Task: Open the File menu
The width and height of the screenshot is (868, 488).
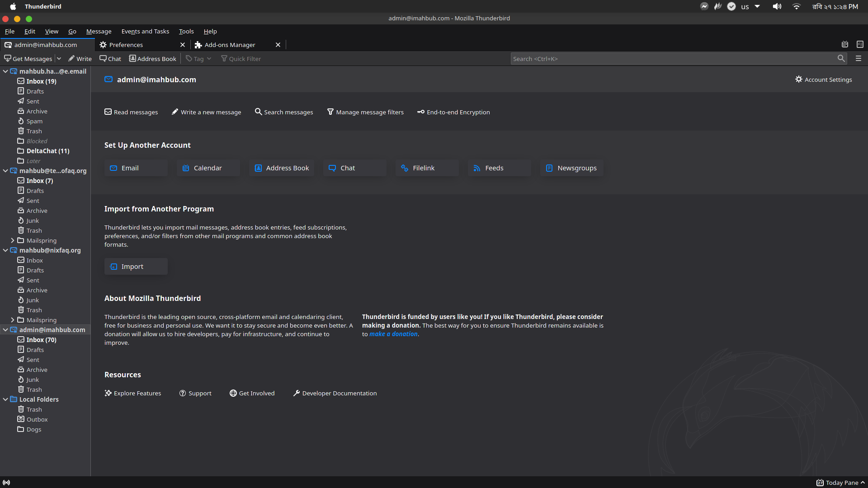Action: 9,31
